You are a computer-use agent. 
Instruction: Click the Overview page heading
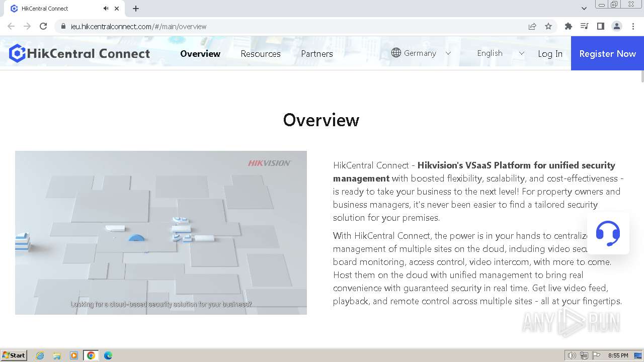(321, 120)
